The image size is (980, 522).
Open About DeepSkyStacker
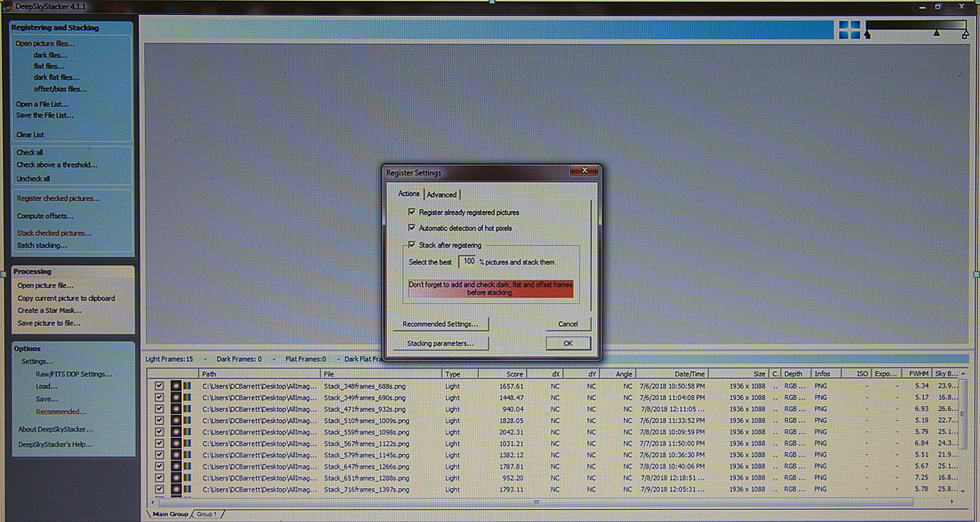(x=55, y=429)
